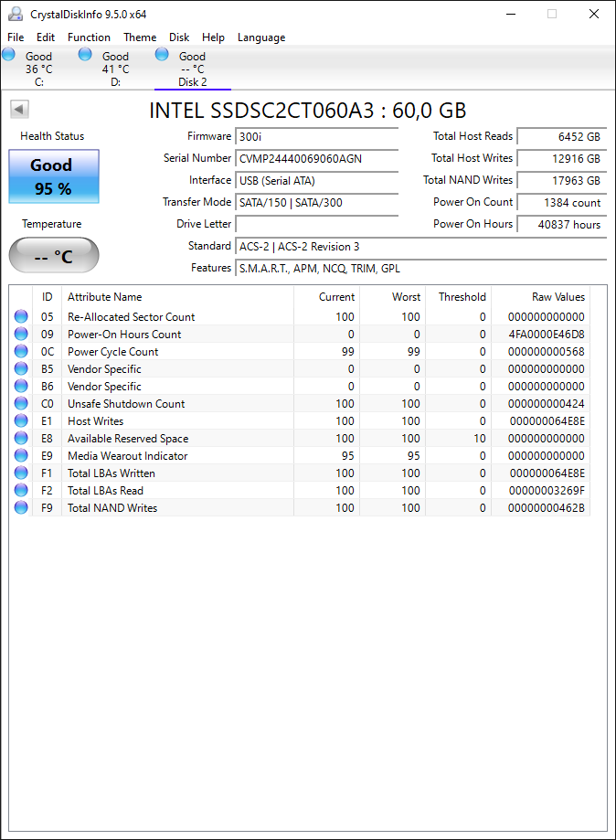Select the D: drive status orb
616x840 pixels.
[x=85, y=54]
